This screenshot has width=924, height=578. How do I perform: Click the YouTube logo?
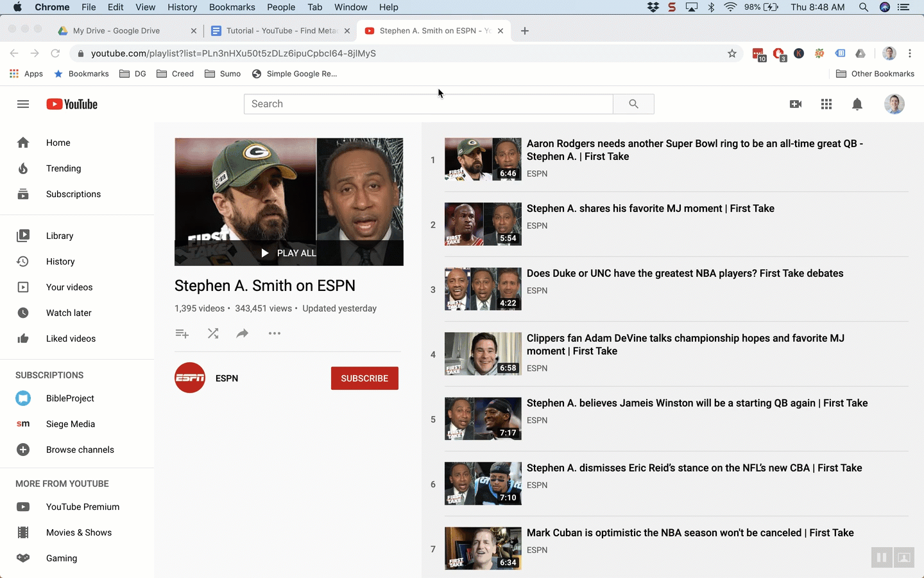(72, 104)
